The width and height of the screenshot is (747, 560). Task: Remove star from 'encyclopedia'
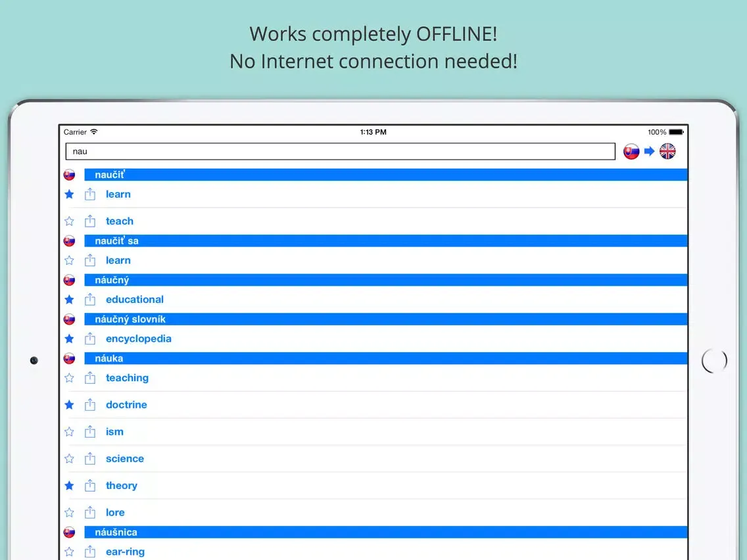(70, 338)
